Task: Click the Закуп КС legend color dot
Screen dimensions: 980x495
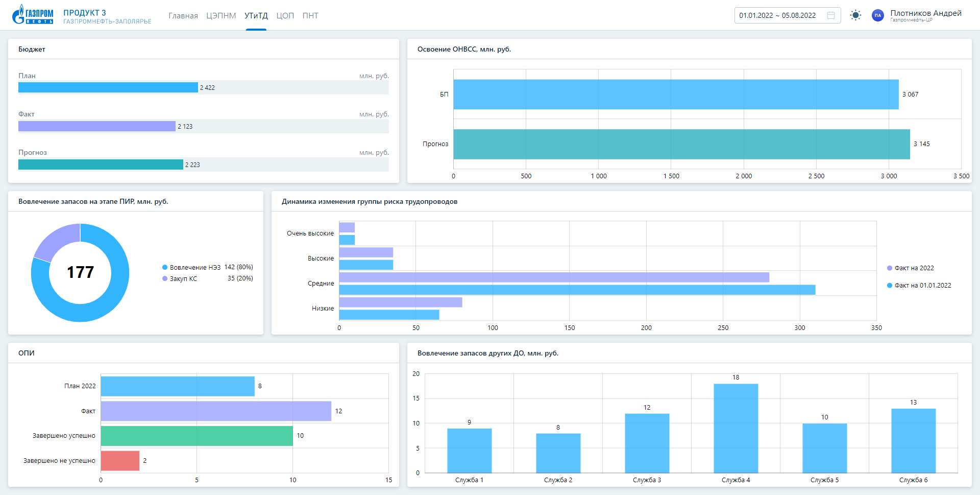Action: (165, 279)
